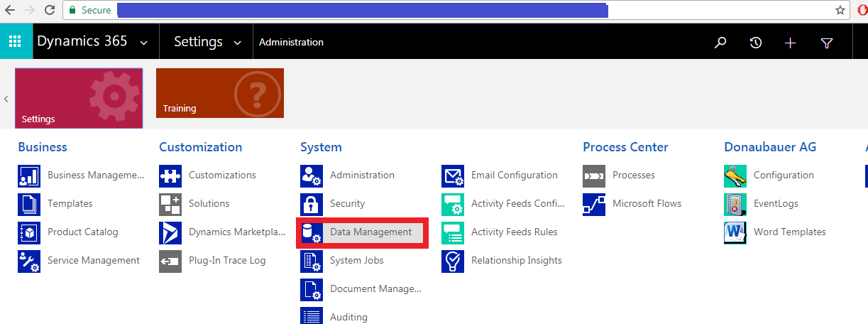Click the Solutions icon
The width and height of the screenshot is (868, 324).
(170, 204)
